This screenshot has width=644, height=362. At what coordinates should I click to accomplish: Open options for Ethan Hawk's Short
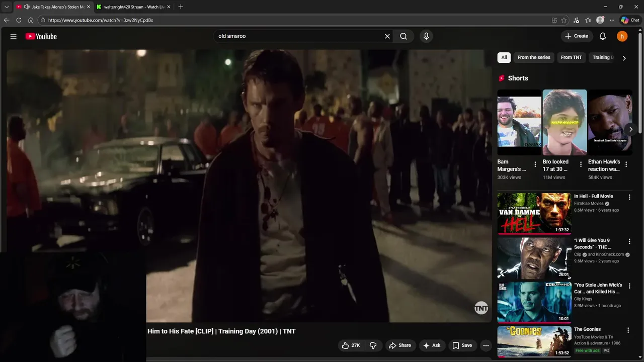626,164
